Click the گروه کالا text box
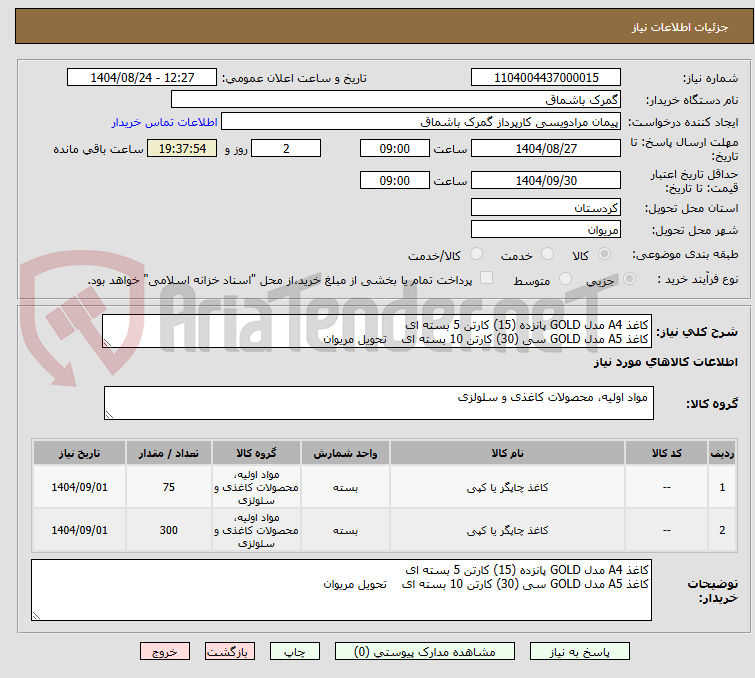The image size is (755, 678). 378,403
